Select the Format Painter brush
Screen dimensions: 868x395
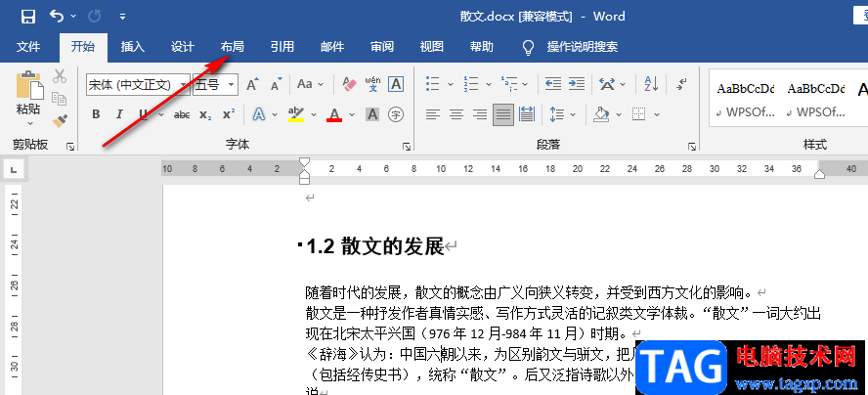pos(60,121)
